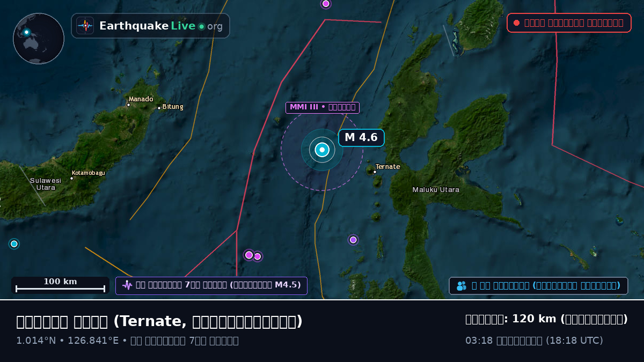Click the EarthquakeLive compass logo icon

click(x=85, y=26)
